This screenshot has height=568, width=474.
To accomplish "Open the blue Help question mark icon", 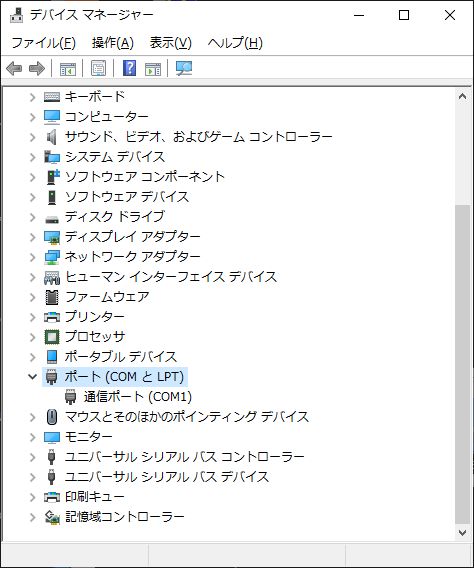I will tap(129, 68).
